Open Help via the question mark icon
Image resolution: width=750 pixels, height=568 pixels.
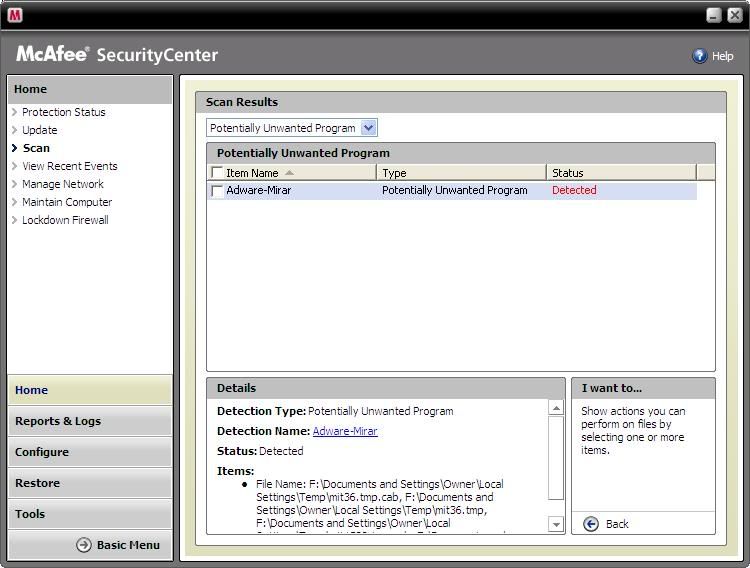tap(699, 56)
